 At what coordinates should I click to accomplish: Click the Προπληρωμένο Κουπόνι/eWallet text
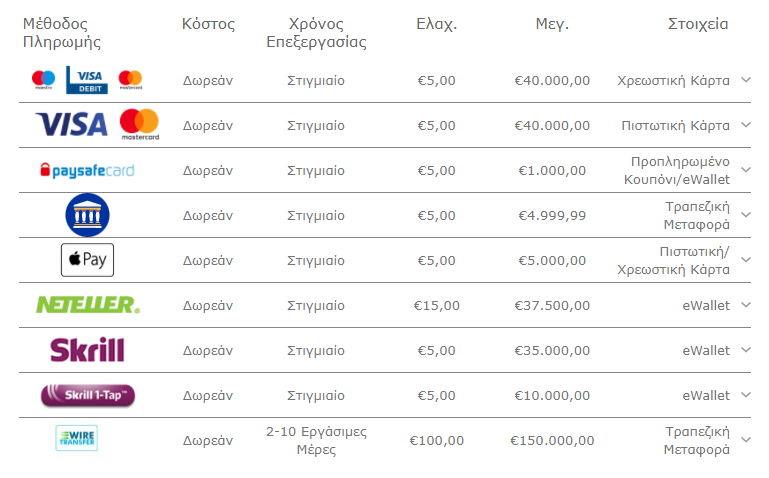[677, 171]
